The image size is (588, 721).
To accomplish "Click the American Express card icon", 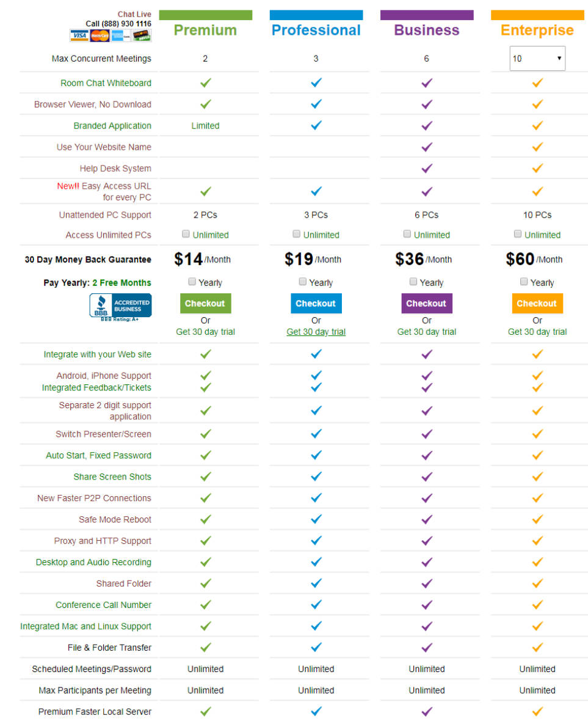I will [120, 35].
